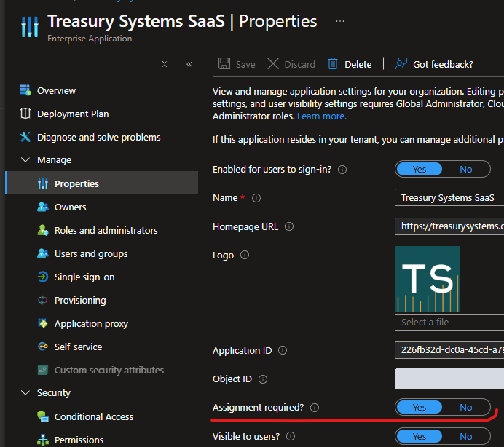Click the Name input field
504x447 pixels.
(x=449, y=197)
